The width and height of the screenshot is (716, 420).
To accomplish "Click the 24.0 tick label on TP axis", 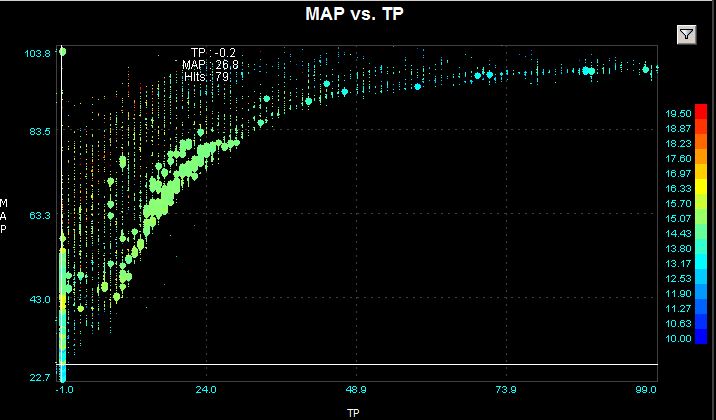I will click(206, 389).
